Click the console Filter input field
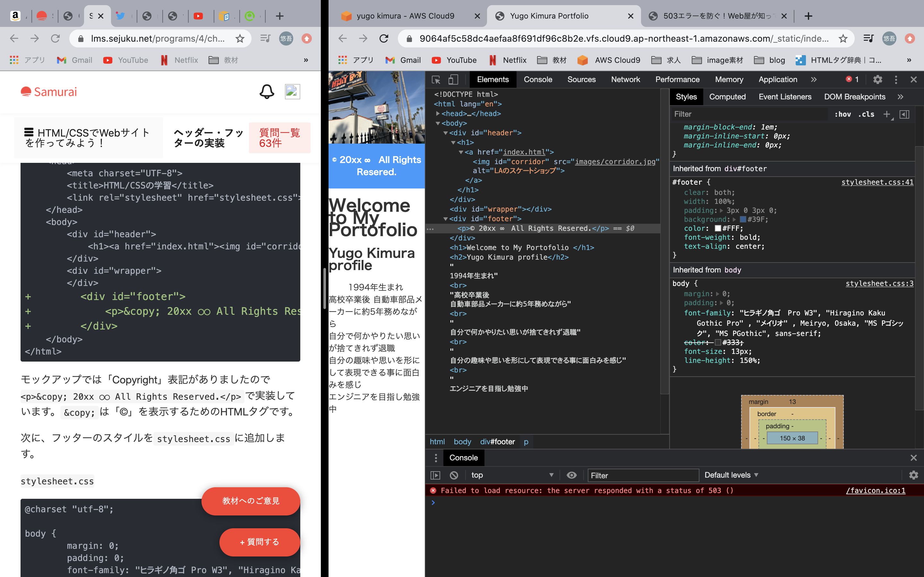This screenshot has height=577, width=924. [643, 475]
